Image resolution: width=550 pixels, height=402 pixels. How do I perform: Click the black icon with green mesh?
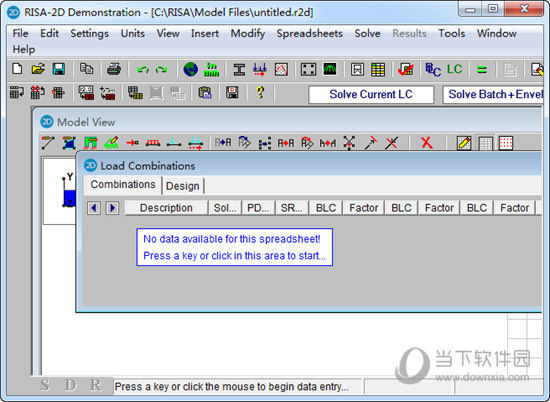(330, 69)
